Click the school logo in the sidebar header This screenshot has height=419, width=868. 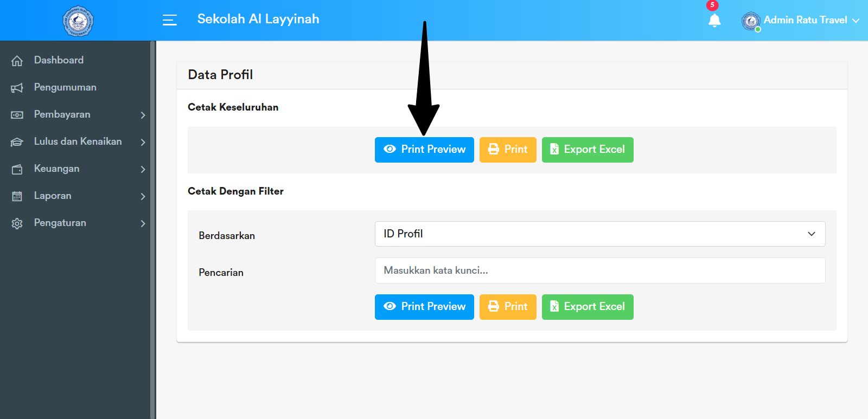(x=78, y=21)
